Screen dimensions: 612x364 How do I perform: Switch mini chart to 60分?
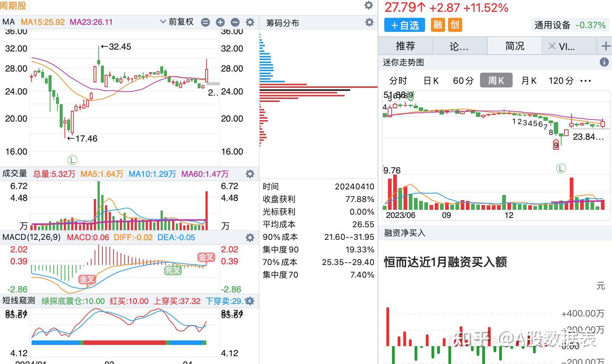pos(463,81)
